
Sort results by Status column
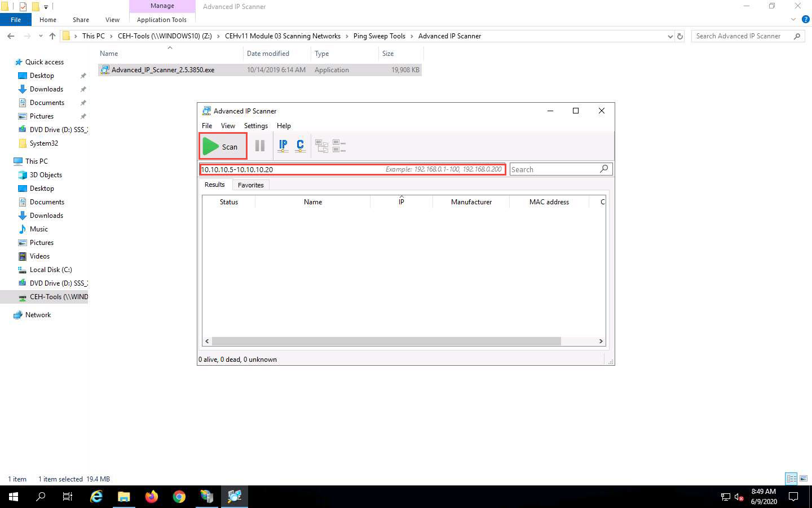229,202
